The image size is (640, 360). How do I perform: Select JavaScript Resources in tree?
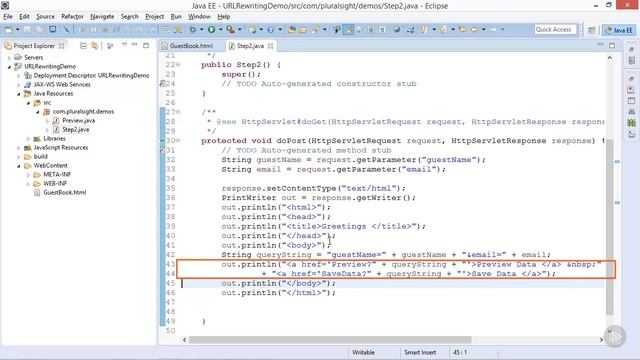[60, 147]
